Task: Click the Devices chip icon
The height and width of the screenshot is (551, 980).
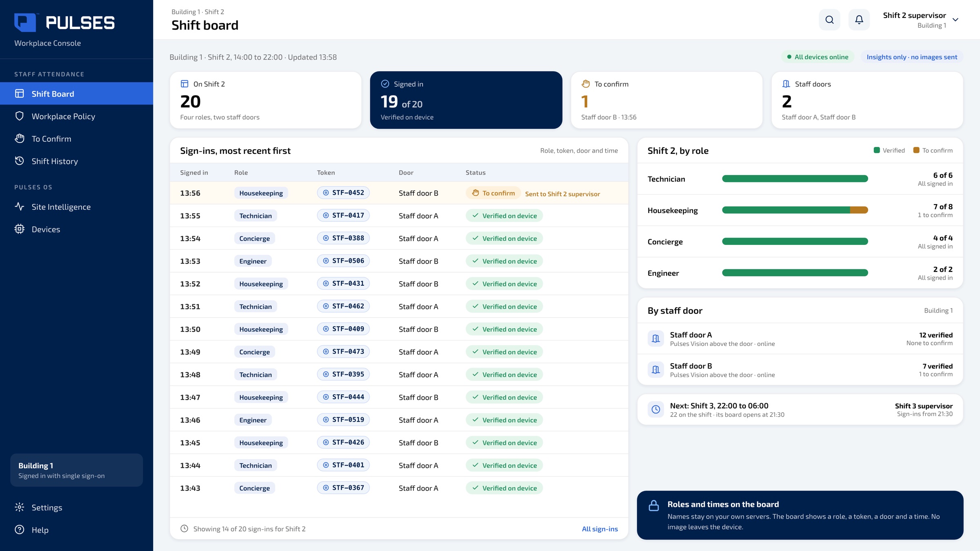Action: [20, 229]
